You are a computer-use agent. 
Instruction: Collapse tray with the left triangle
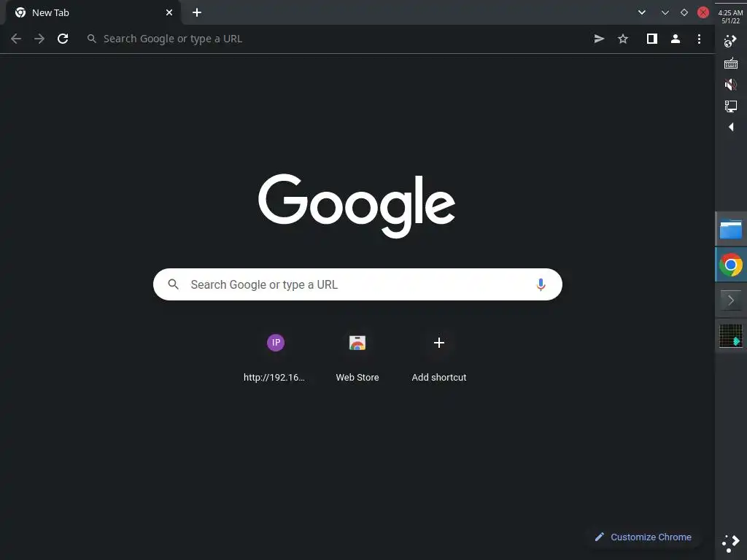(731, 127)
